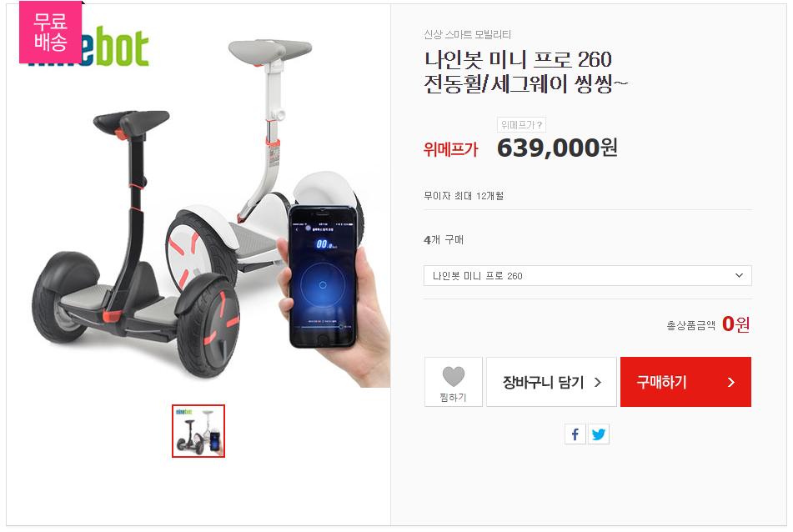The width and height of the screenshot is (793, 532).
Task: Click the heart wishlist icon (찜하기)
Action: [453, 377]
